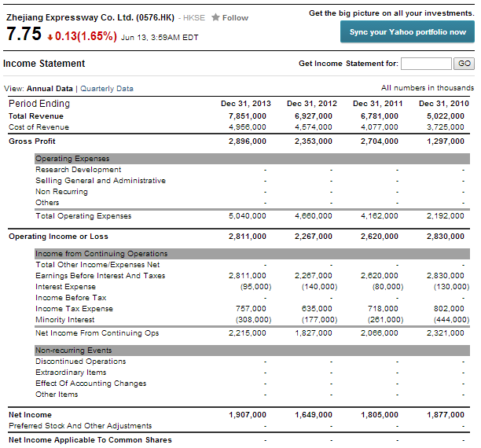Click Income Tax Expense value 757,000
The image size is (481, 448).
[251, 309]
